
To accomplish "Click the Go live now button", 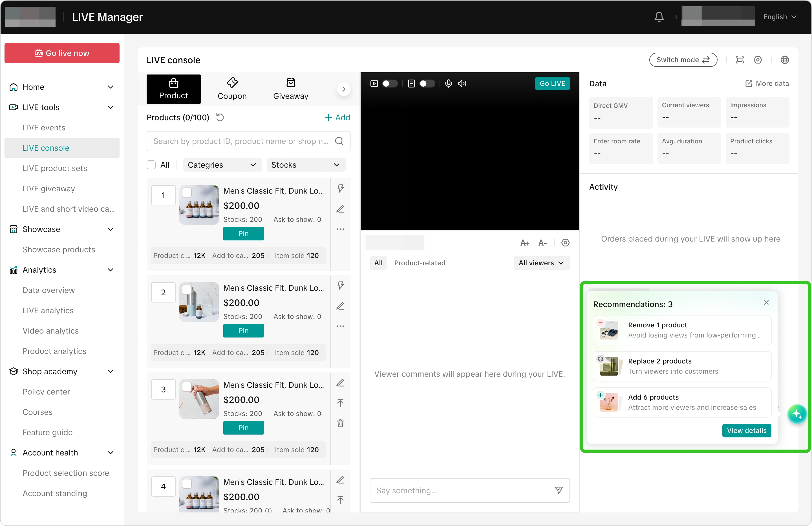I will coord(62,53).
